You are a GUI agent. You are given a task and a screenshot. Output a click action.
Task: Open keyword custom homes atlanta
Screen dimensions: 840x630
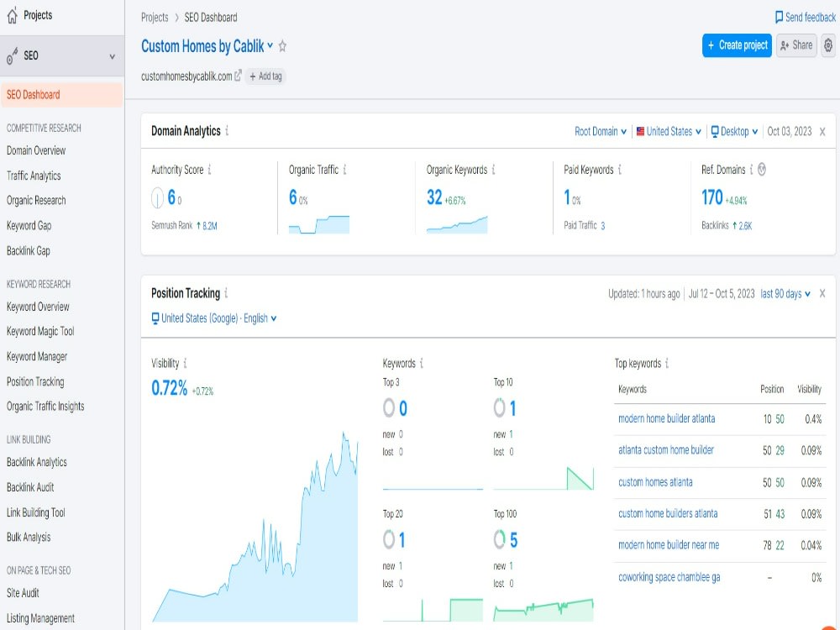[x=655, y=482]
